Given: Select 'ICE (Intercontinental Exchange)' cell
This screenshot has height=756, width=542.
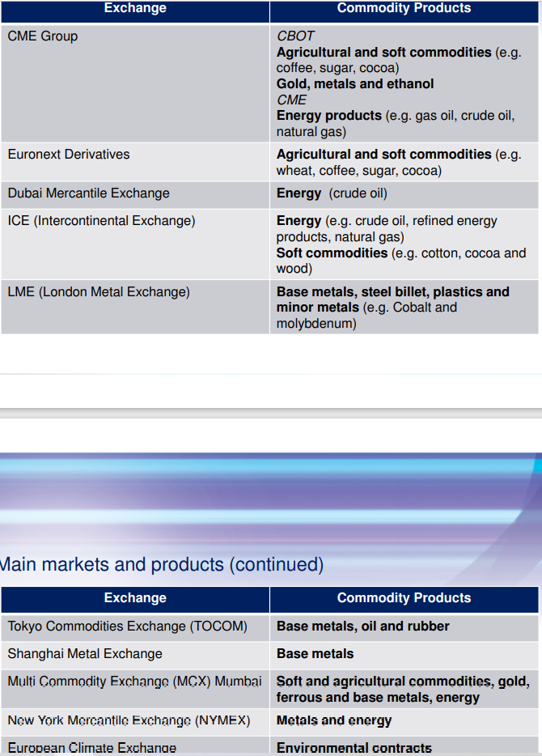Looking at the screenshot, I should point(135,244).
